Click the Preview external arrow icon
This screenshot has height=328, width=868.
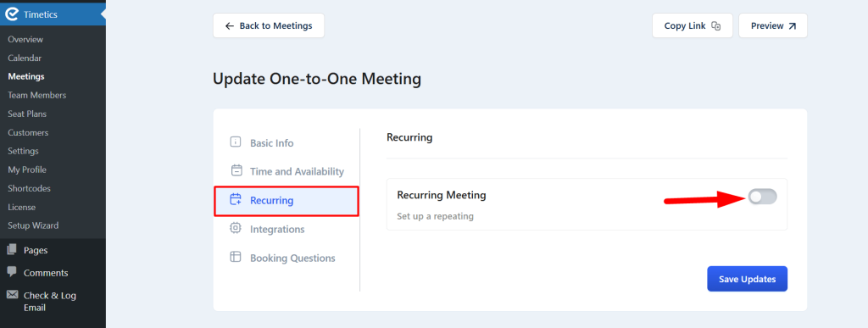[x=793, y=26]
